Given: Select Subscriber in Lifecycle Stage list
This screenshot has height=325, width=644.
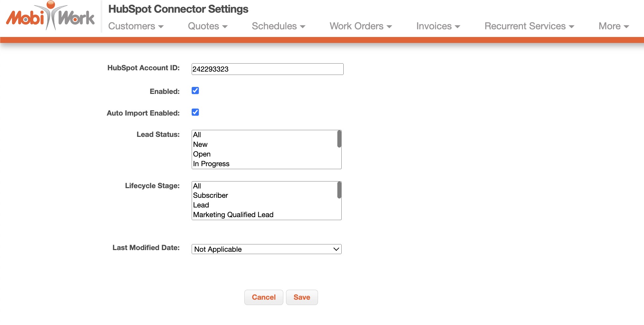Looking at the screenshot, I should click(210, 195).
